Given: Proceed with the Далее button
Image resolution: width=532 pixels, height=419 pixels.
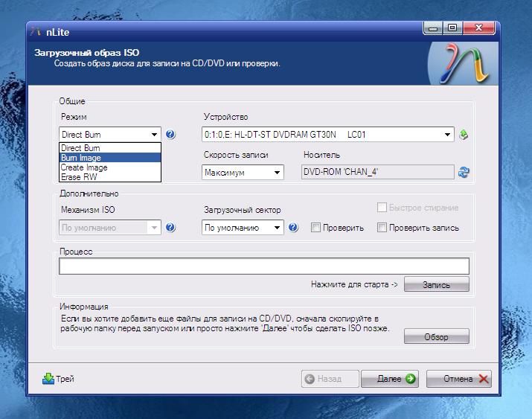Looking at the screenshot, I should (x=389, y=379).
